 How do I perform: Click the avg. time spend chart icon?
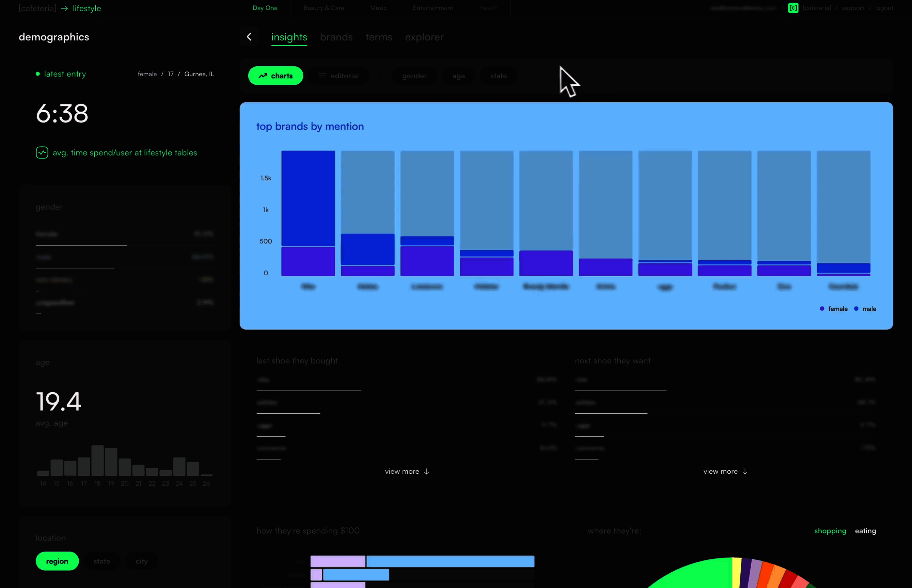[x=42, y=153]
